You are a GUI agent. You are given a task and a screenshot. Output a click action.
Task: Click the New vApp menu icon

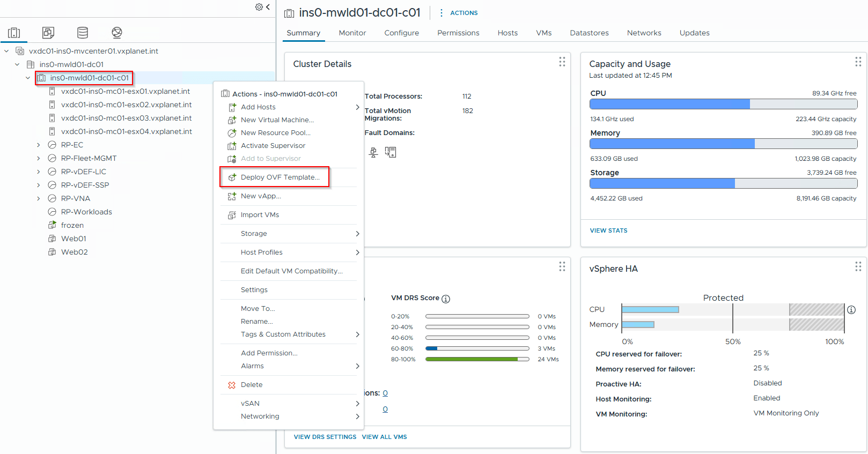tap(232, 196)
